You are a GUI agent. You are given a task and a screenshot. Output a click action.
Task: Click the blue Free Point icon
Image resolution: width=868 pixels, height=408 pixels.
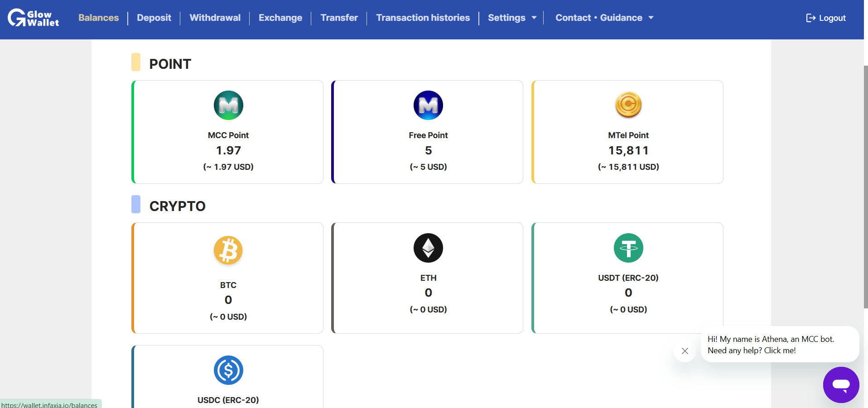point(428,106)
